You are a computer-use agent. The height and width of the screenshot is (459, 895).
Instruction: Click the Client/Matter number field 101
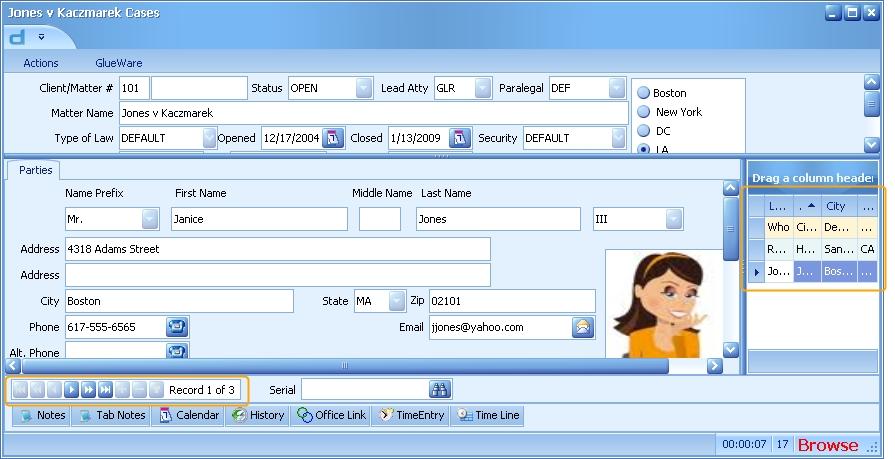click(134, 88)
